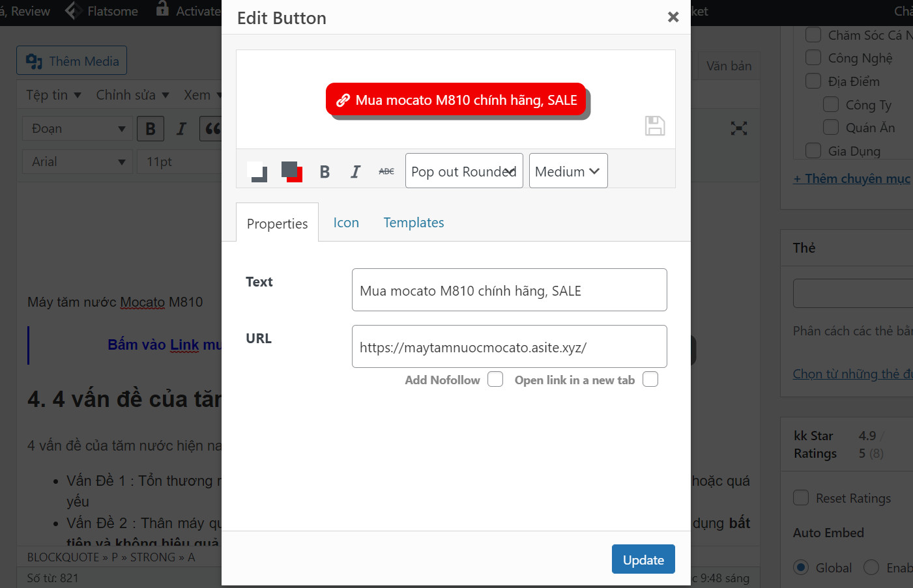The image size is (913, 588).
Task: Select the Enable Auto Embed radio button
Action: [x=871, y=567]
